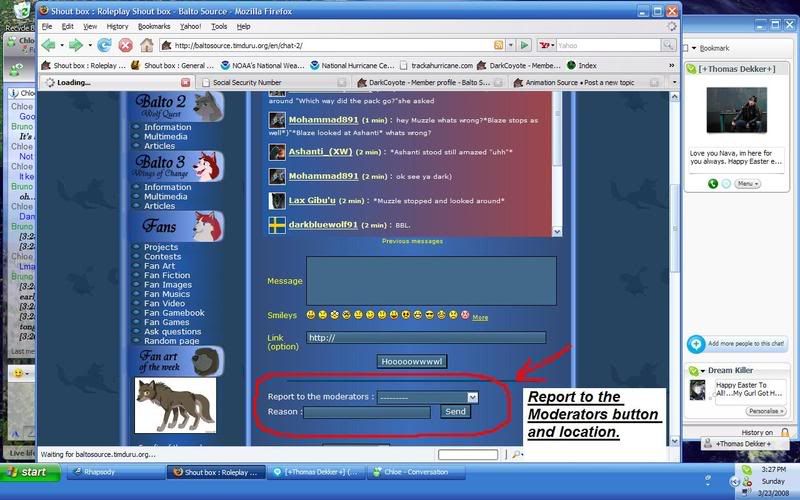Click the Yahoo search magnifier icon
Image resolution: width=800 pixels, height=500 pixels.
click(667, 45)
